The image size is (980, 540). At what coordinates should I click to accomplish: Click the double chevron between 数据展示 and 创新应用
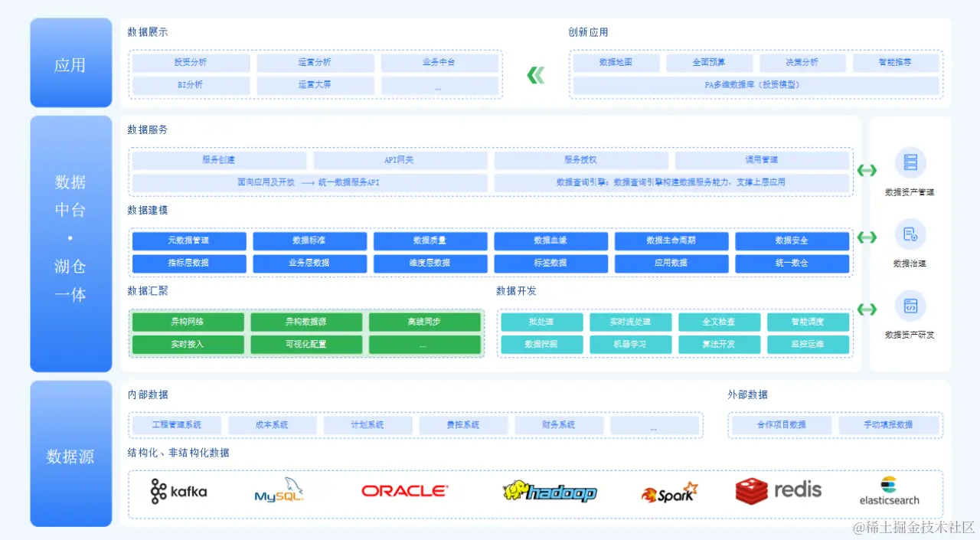535,74
